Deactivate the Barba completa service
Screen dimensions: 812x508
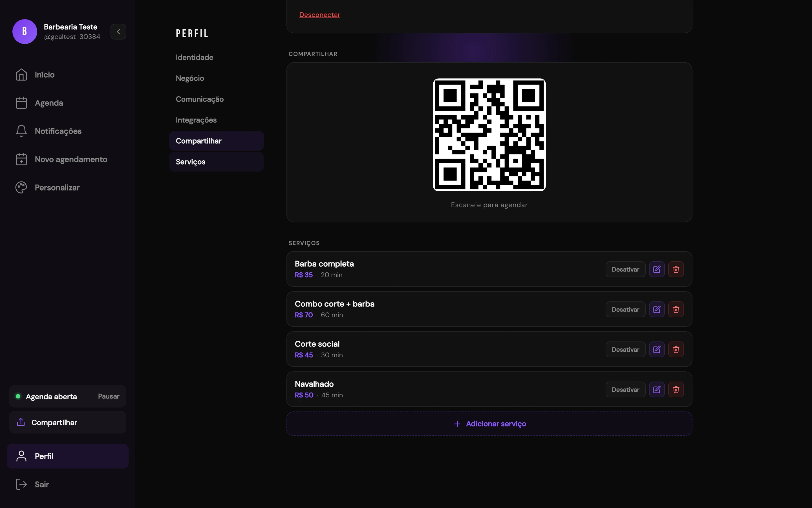[x=625, y=270]
